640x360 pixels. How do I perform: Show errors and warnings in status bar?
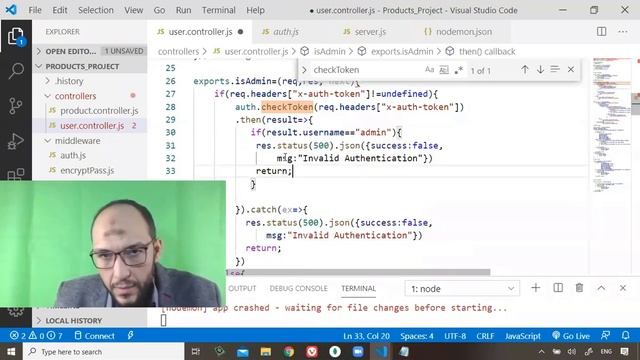click(36, 336)
